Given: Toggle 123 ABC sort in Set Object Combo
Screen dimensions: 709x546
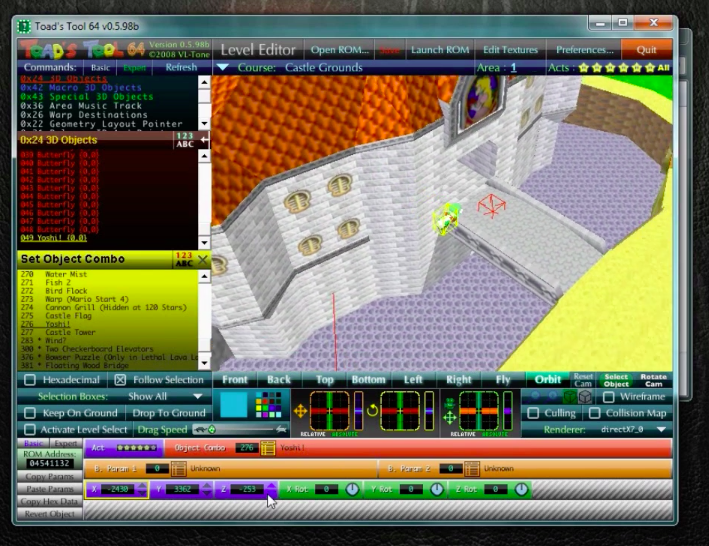Looking at the screenshot, I should click(x=184, y=259).
